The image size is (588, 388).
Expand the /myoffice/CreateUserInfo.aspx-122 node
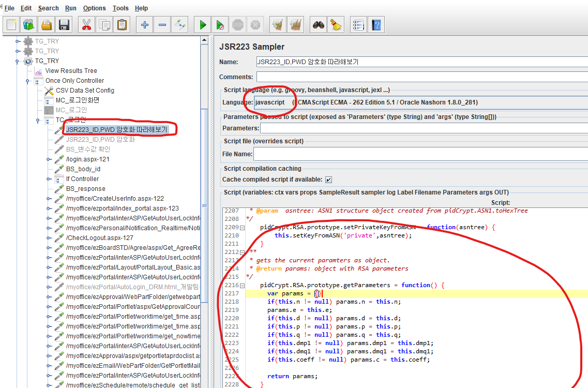click(x=49, y=199)
